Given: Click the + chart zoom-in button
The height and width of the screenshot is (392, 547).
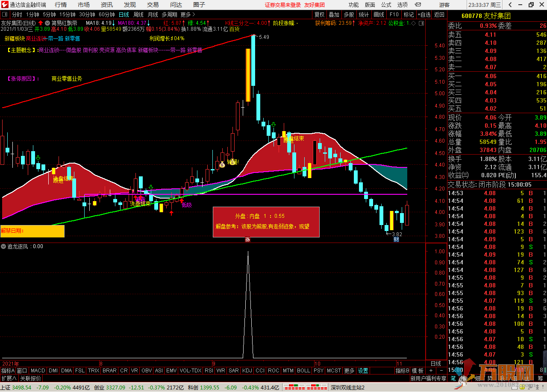Looking at the screenshot, I should (431, 371).
